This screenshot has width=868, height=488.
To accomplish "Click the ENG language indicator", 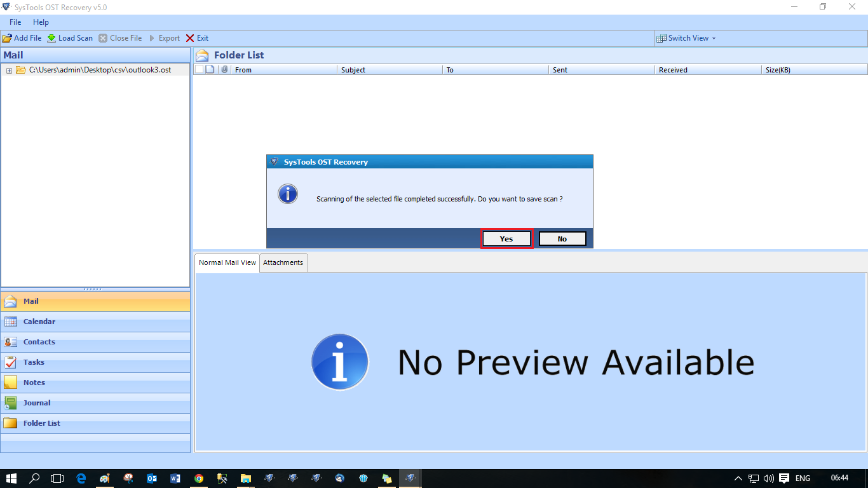I will 803,478.
